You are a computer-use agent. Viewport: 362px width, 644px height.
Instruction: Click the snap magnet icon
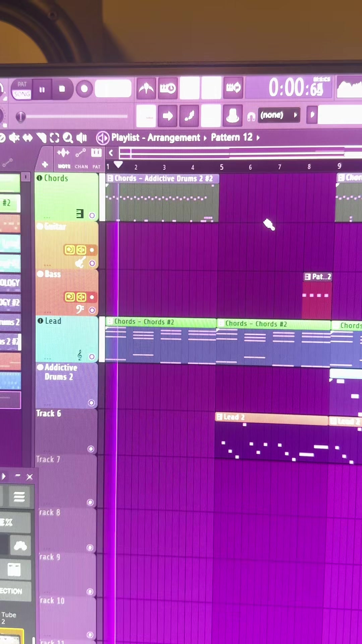pyautogui.click(x=251, y=116)
